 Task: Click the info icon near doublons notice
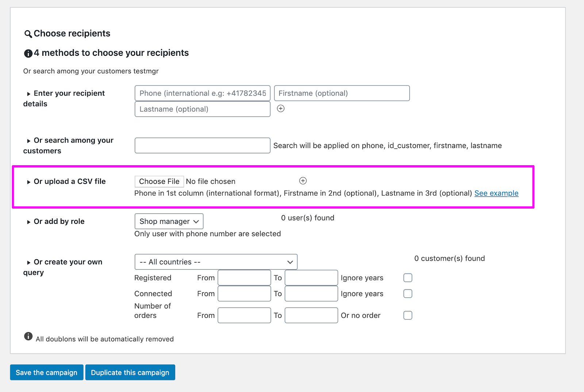28,336
